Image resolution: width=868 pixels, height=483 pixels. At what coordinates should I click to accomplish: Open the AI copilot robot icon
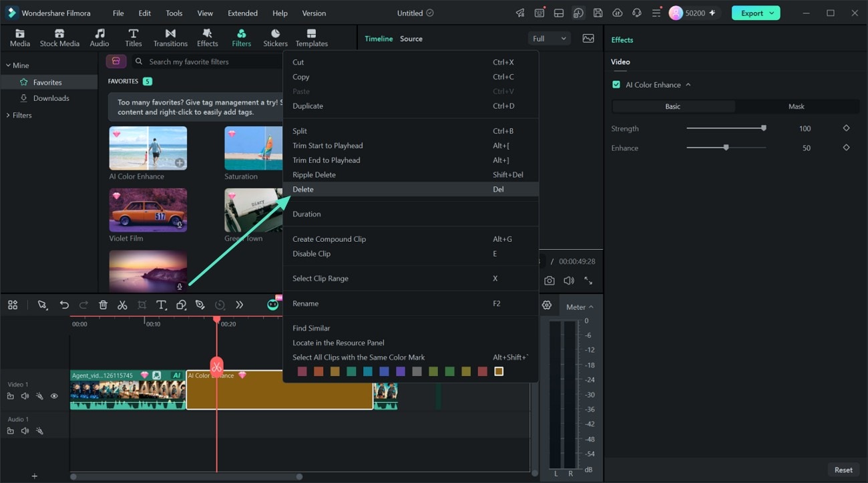273,305
